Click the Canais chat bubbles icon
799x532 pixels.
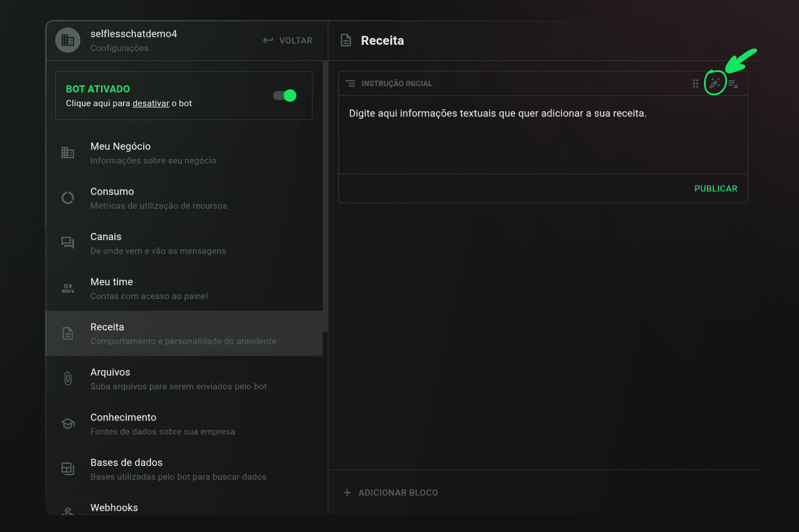68,243
